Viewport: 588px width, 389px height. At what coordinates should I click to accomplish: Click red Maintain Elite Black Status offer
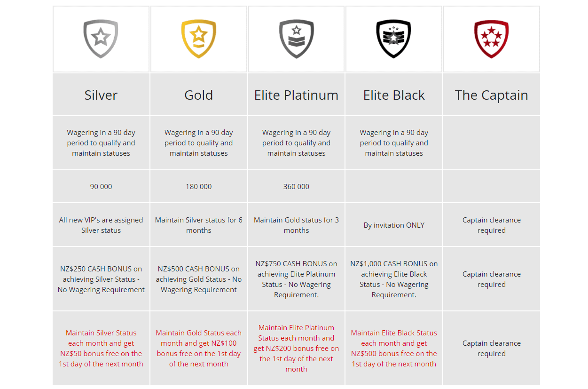394,349
